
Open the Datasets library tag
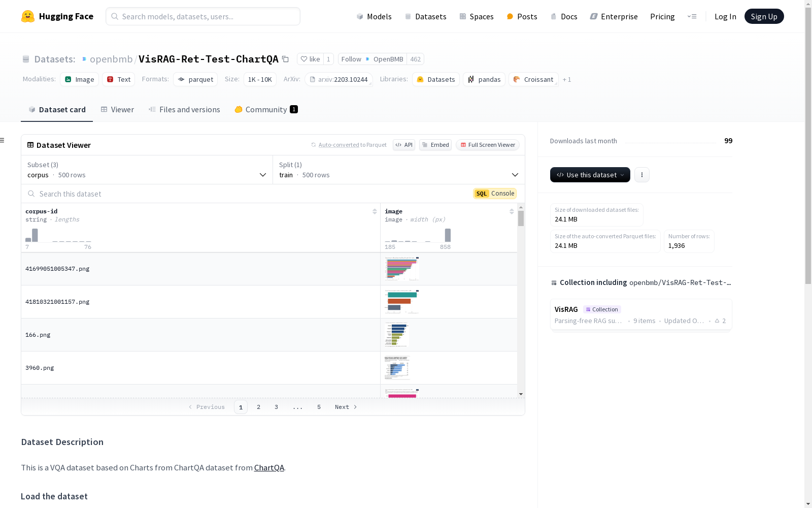[x=436, y=79]
